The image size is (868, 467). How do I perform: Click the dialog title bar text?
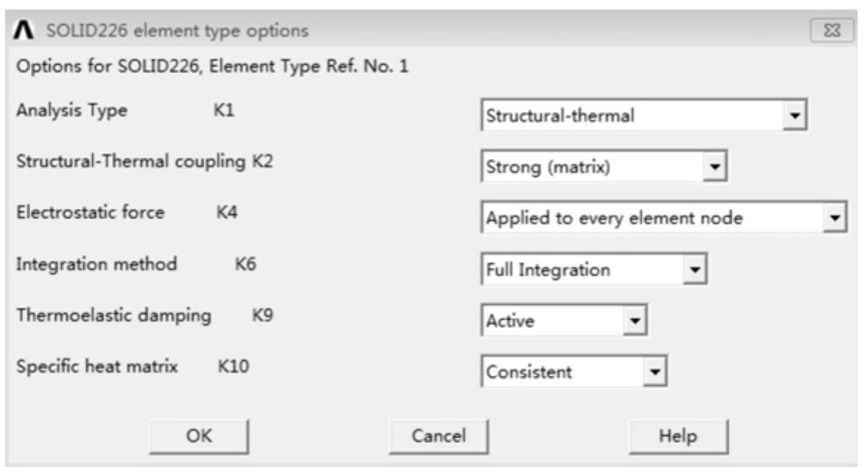(178, 32)
